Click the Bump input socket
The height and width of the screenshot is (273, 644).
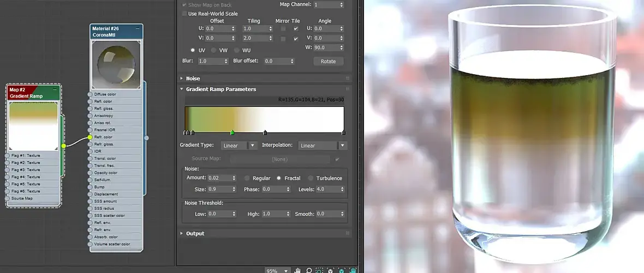[90, 187]
